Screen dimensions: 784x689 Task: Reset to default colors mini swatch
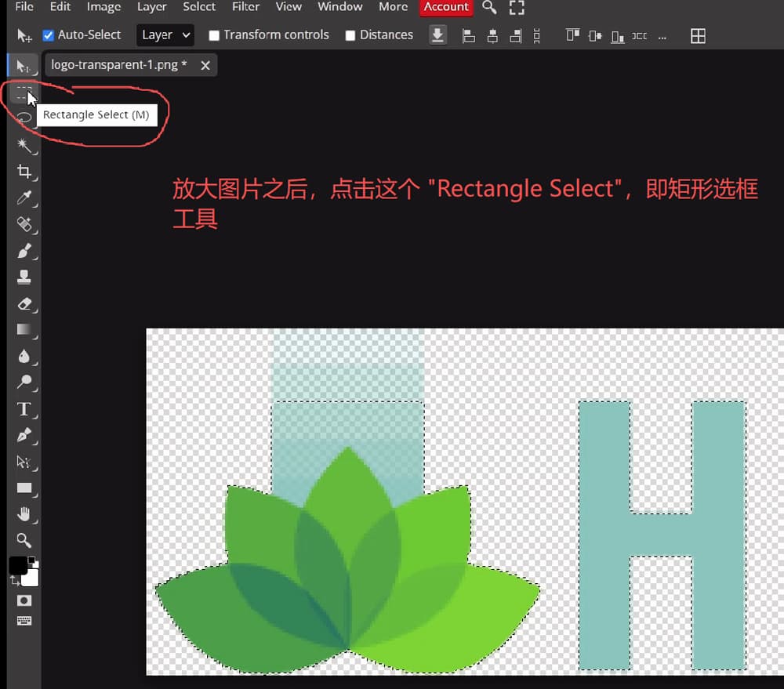[x=33, y=561]
